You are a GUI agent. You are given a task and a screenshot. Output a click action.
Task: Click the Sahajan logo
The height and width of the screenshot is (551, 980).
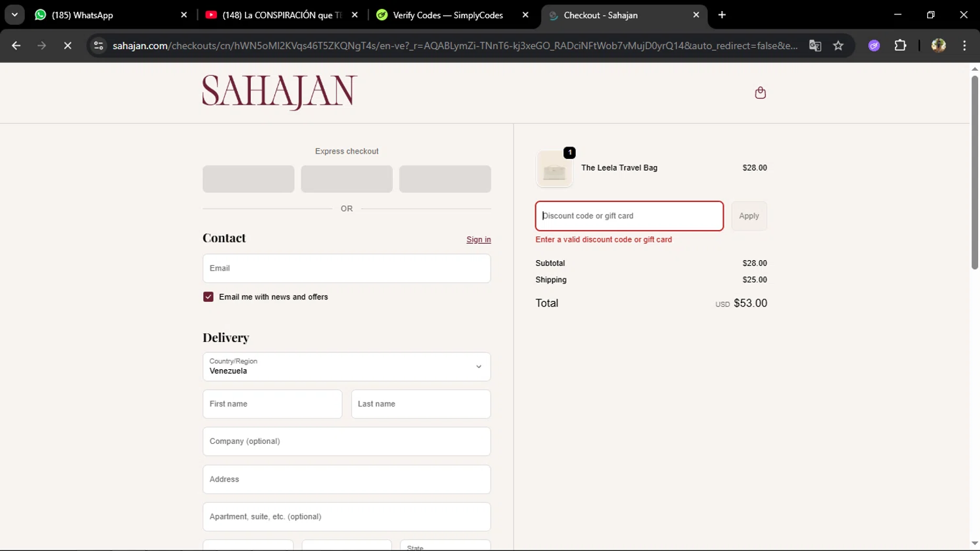point(280,92)
